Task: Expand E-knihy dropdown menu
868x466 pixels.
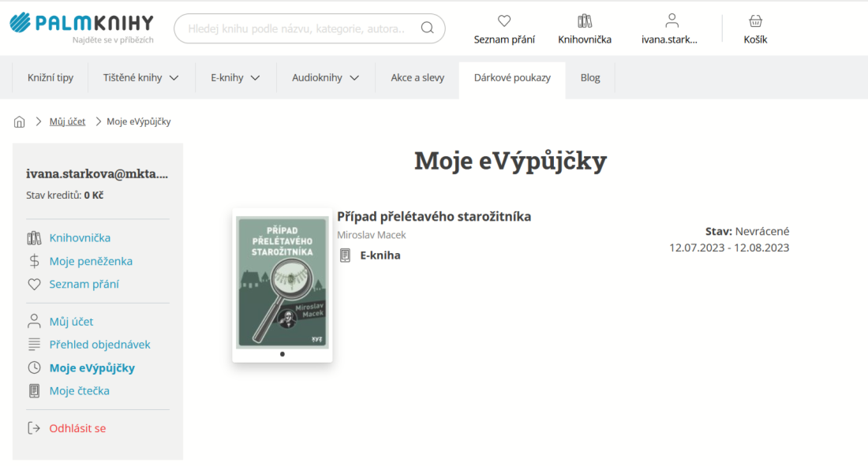Action: pos(255,78)
